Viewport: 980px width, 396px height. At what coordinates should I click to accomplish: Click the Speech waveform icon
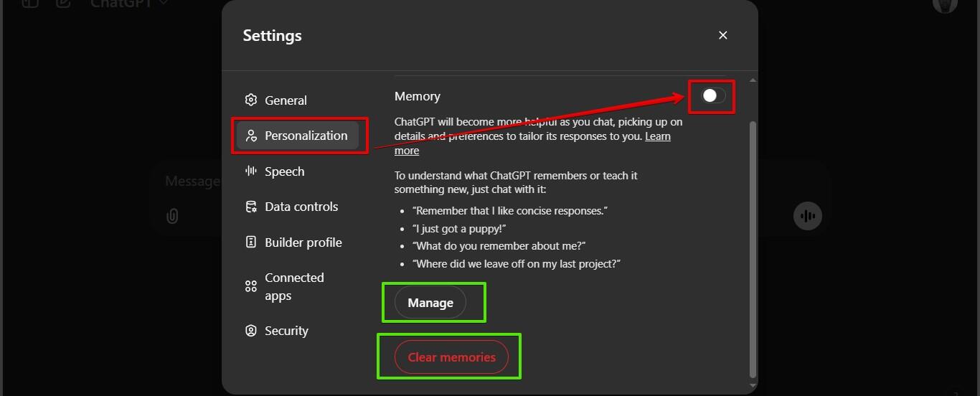pyautogui.click(x=250, y=171)
